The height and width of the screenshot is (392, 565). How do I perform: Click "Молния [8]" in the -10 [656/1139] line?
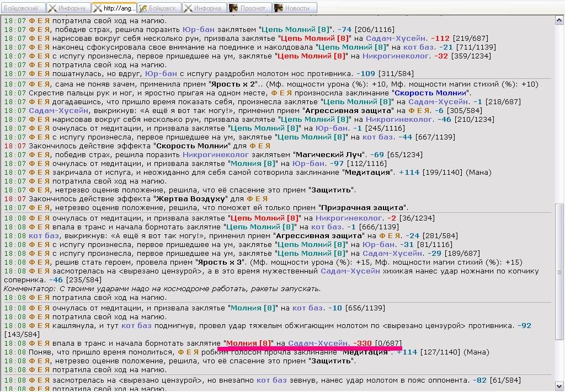click(x=254, y=308)
